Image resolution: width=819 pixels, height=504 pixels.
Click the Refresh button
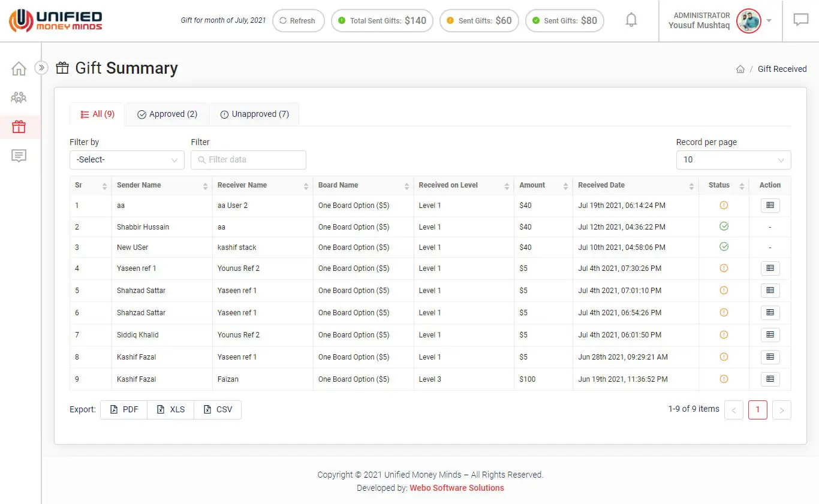297,21
